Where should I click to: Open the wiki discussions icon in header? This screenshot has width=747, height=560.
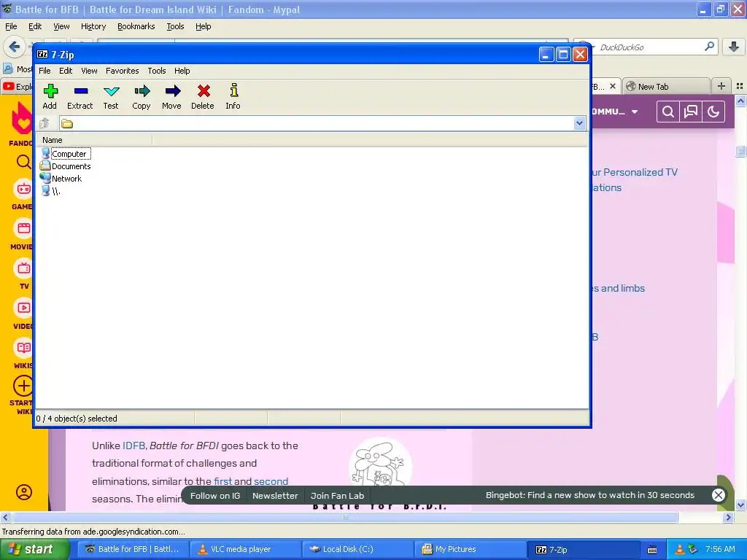(690, 112)
